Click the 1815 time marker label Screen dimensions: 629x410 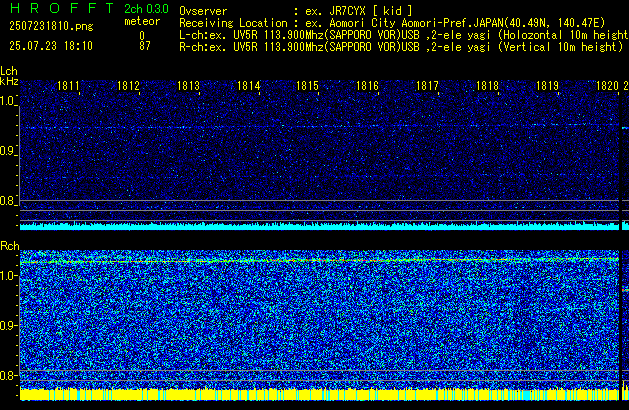click(x=308, y=86)
